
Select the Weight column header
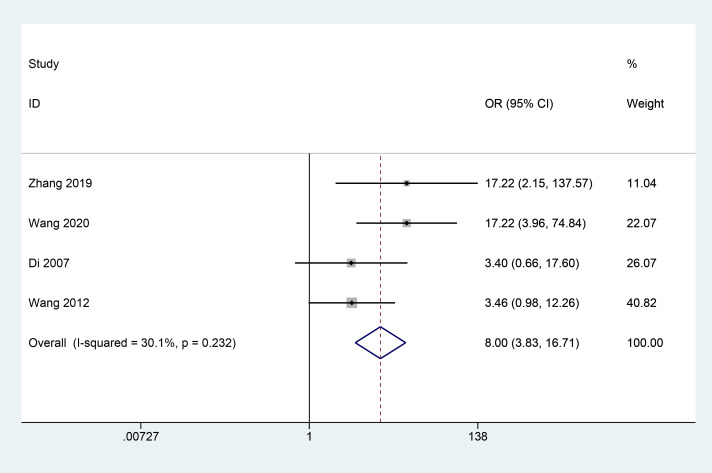[x=645, y=104]
